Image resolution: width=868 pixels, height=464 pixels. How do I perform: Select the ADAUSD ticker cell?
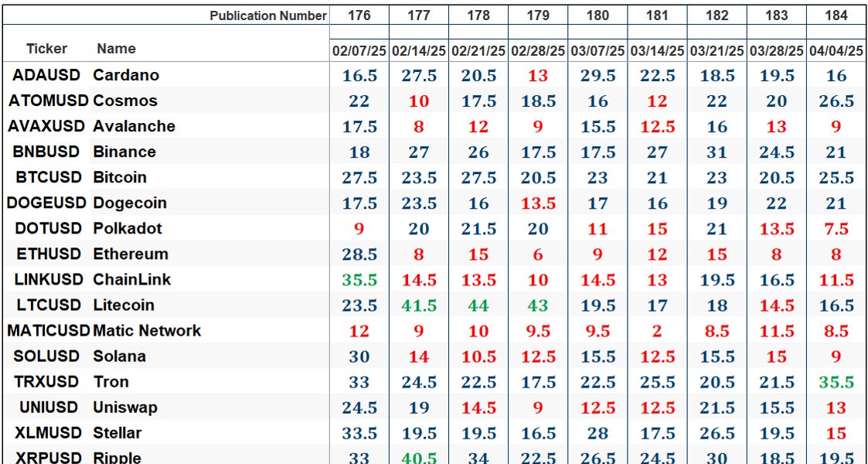tap(46, 75)
